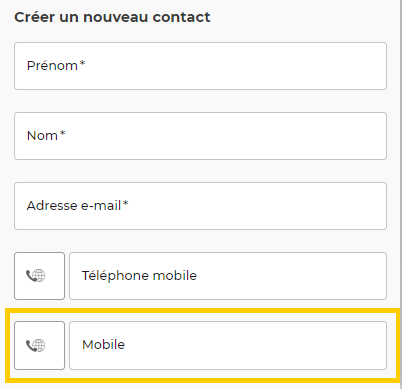Viewport: 402px width, 389px height.
Task: Click into the Adresse e-mail field
Action: point(200,206)
